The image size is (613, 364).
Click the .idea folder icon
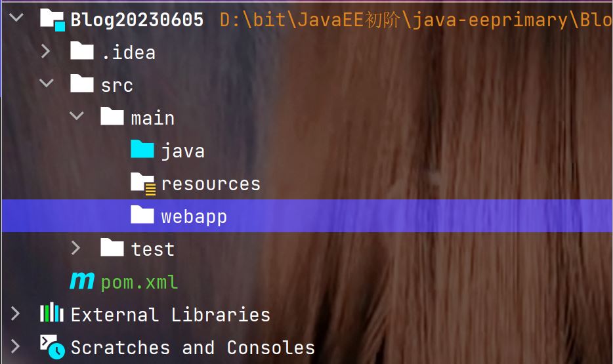coord(82,51)
